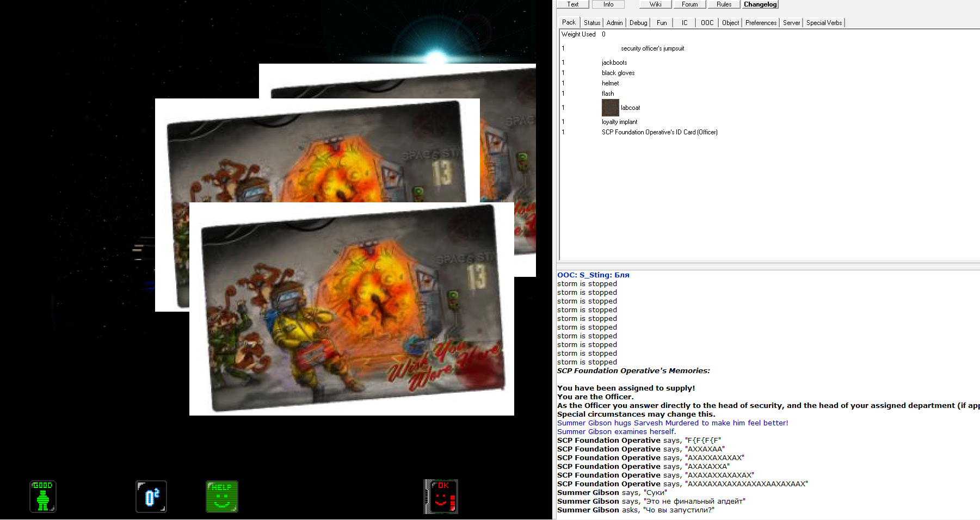
Task: Click the front Space Station 13 postcard image
Action: tap(352, 309)
